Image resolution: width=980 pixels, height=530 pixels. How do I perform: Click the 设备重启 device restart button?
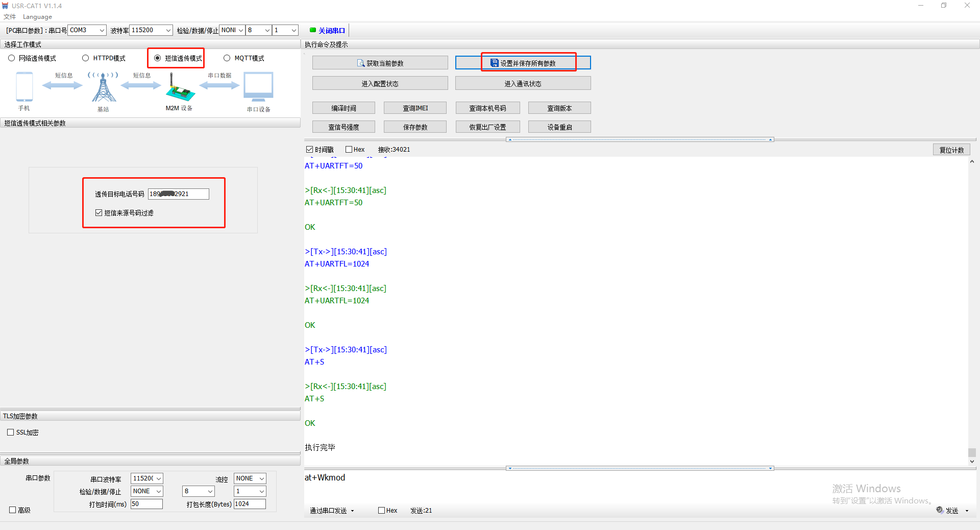559,127
